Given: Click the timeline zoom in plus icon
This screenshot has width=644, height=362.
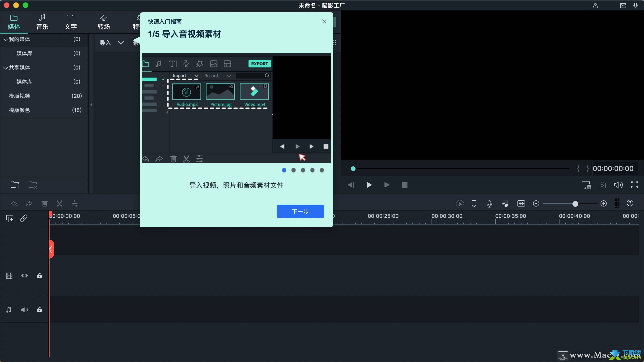Looking at the screenshot, I should 603,203.
